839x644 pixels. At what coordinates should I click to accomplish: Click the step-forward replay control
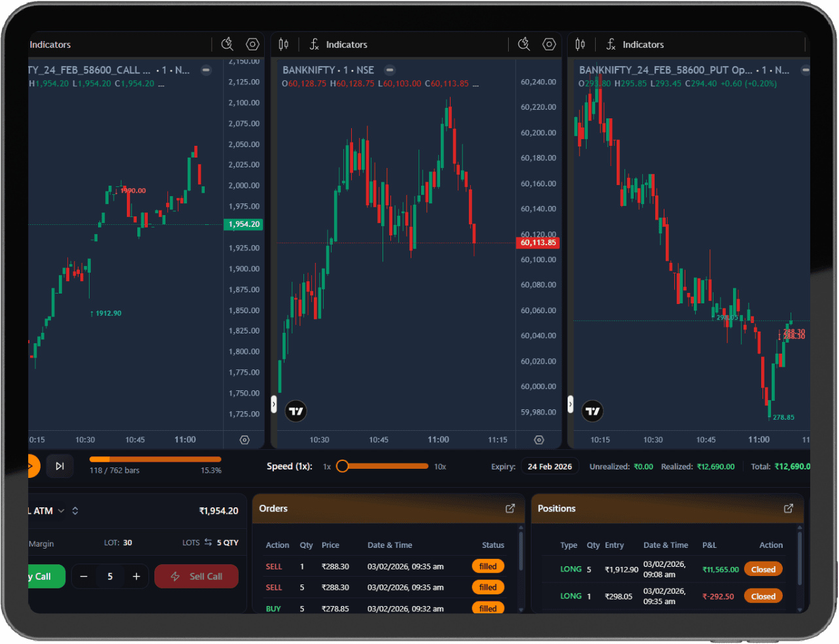(x=60, y=466)
